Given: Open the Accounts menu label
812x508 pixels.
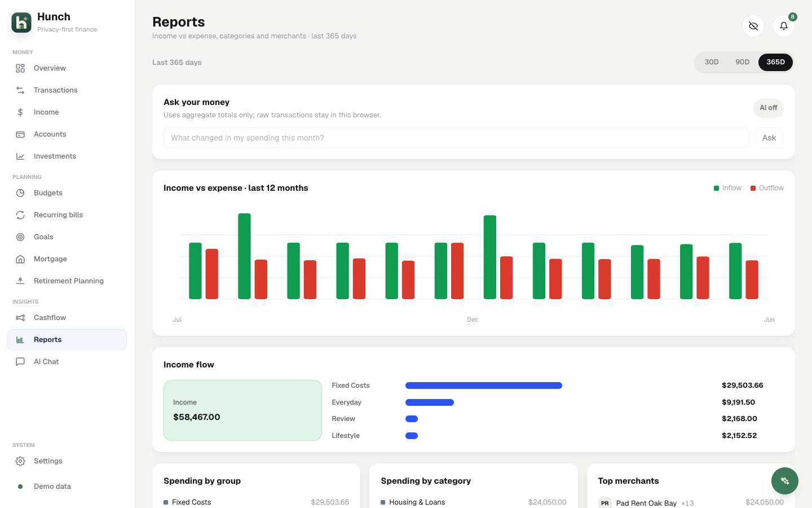Looking at the screenshot, I should 50,134.
